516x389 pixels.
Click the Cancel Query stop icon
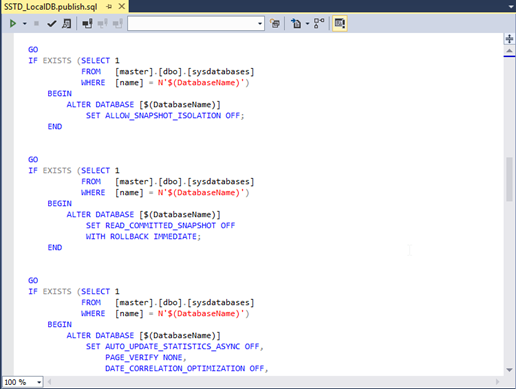36,24
